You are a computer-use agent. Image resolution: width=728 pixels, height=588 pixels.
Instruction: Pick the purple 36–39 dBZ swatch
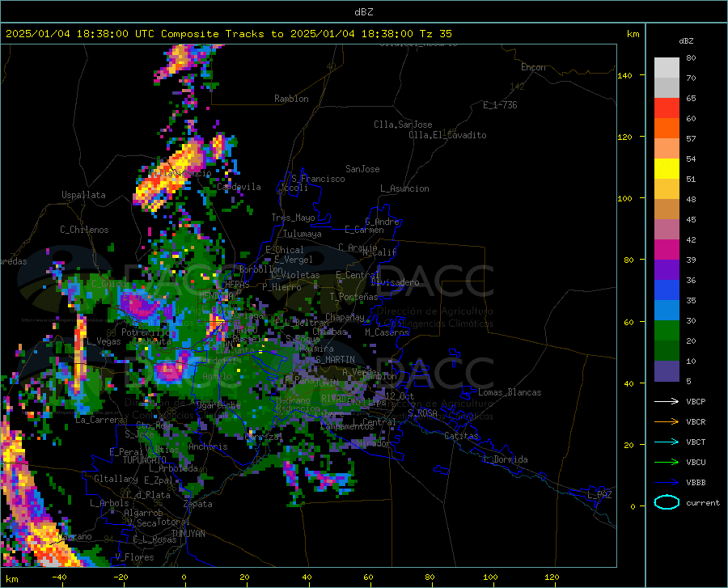667,270
